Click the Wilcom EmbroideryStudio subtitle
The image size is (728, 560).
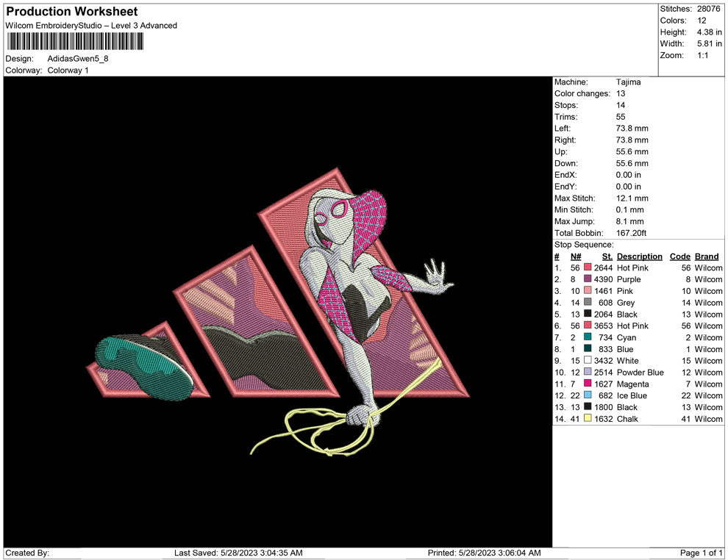click(91, 26)
